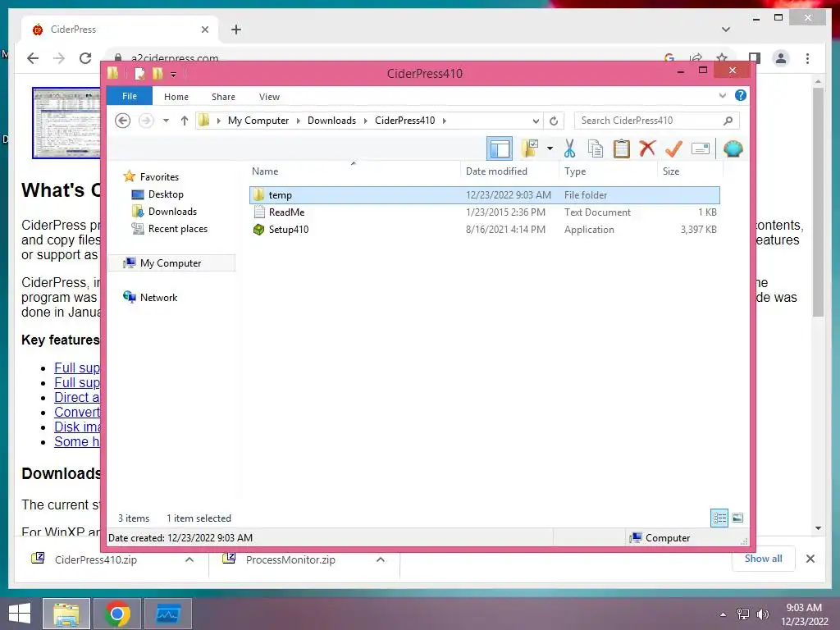This screenshot has width=840, height=630.
Task: Open CiderPress410.zip download options arrow
Action: click(x=189, y=559)
